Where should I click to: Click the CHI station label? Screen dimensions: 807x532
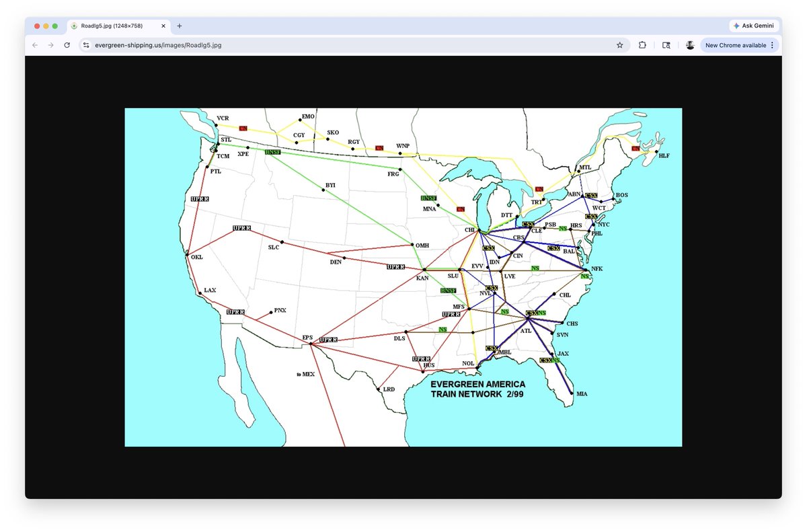tap(469, 230)
